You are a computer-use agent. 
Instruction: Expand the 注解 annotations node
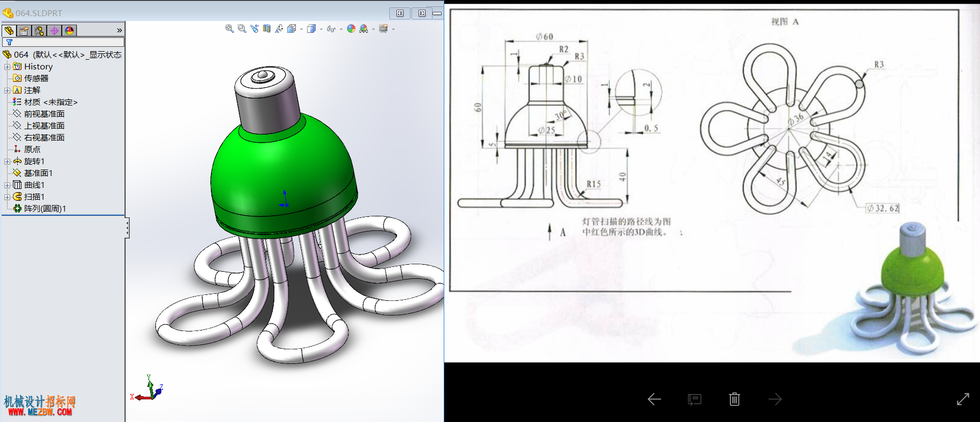(x=8, y=90)
